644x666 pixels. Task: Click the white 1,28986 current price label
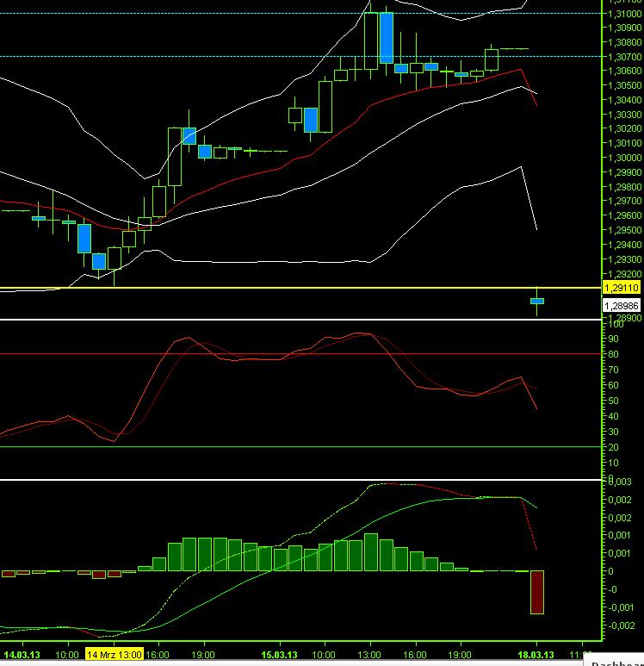point(622,306)
